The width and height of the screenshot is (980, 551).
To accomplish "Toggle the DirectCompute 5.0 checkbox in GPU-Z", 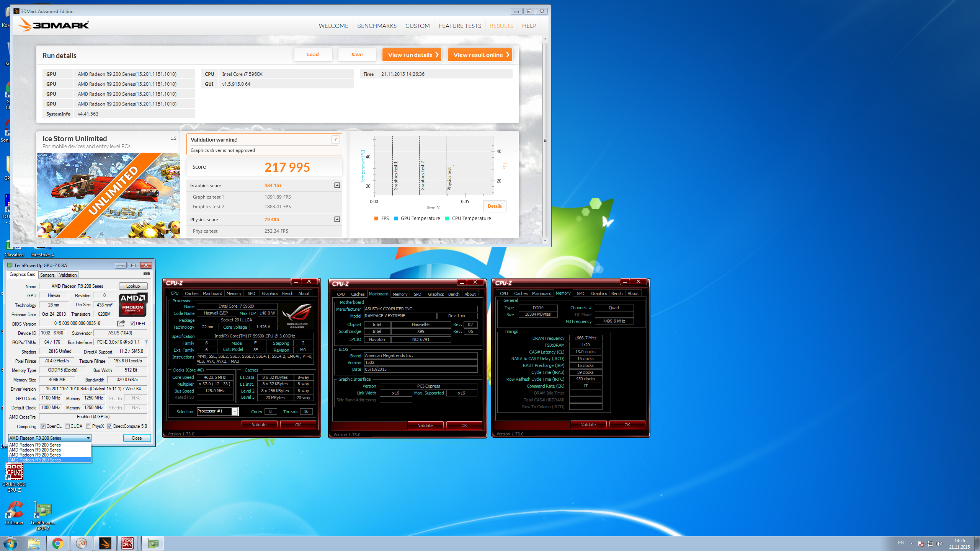I will [x=109, y=426].
